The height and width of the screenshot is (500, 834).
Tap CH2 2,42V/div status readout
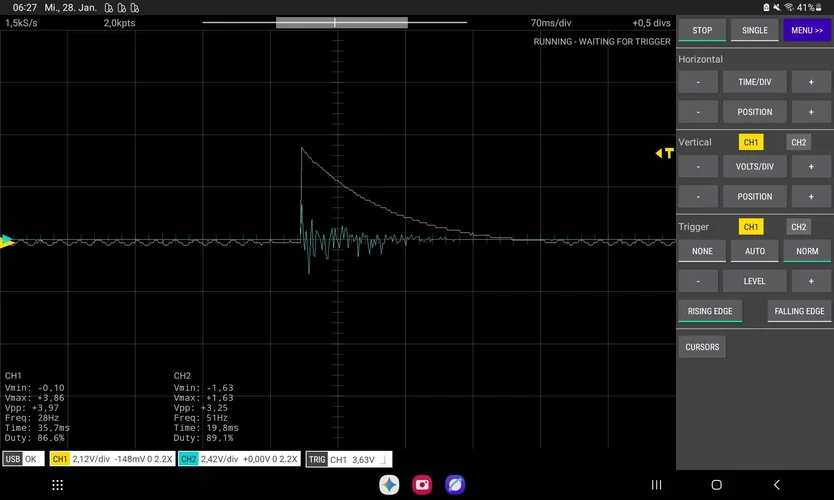pyautogui.click(x=239, y=459)
